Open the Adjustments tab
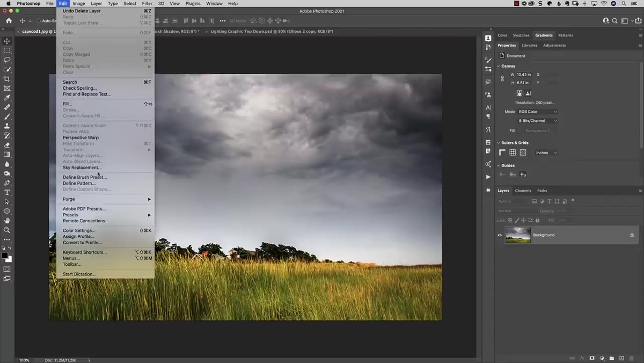The width and height of the screenshot is (644, 363). [x=554, y=45]
